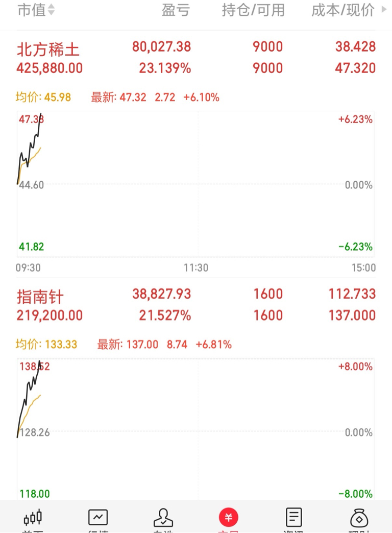This screenshot has width=392, height=533.
Task: Tap 北方稀土 latest price 47.32 label
Action: pyautogui.click(x=118, y=98)
